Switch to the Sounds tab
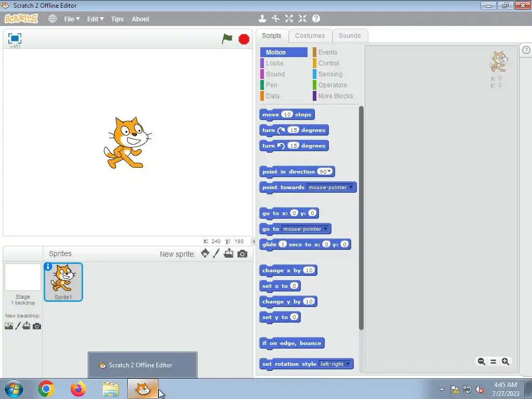The width and height of the screenshot is (532, 399). click(x=350, y=36)
